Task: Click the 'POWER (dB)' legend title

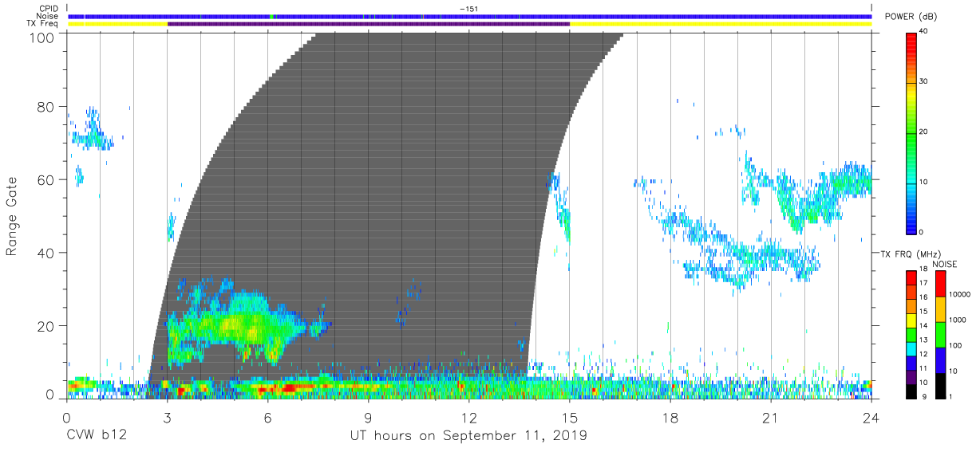Action: pos(909,17)
